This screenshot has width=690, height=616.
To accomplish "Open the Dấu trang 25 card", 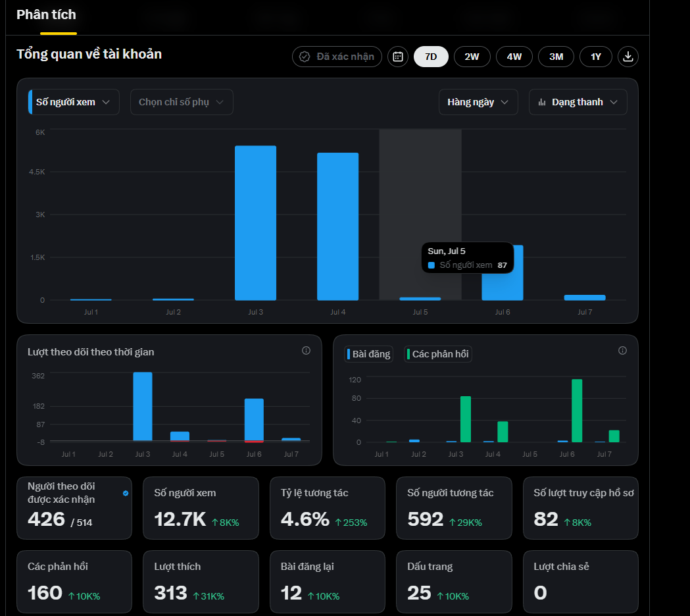I will (x=454, y=582).
